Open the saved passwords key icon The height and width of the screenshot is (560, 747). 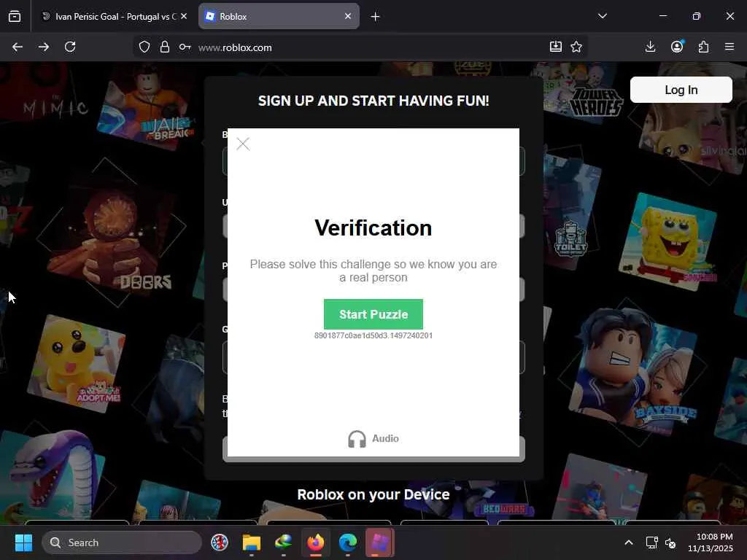pos(185,47)
